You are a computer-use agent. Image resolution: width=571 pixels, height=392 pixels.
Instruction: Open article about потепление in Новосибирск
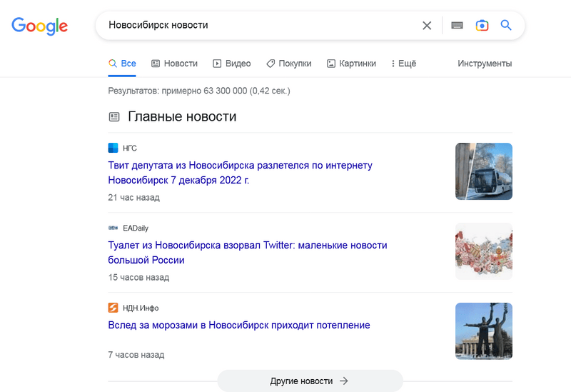click(239, 325)
